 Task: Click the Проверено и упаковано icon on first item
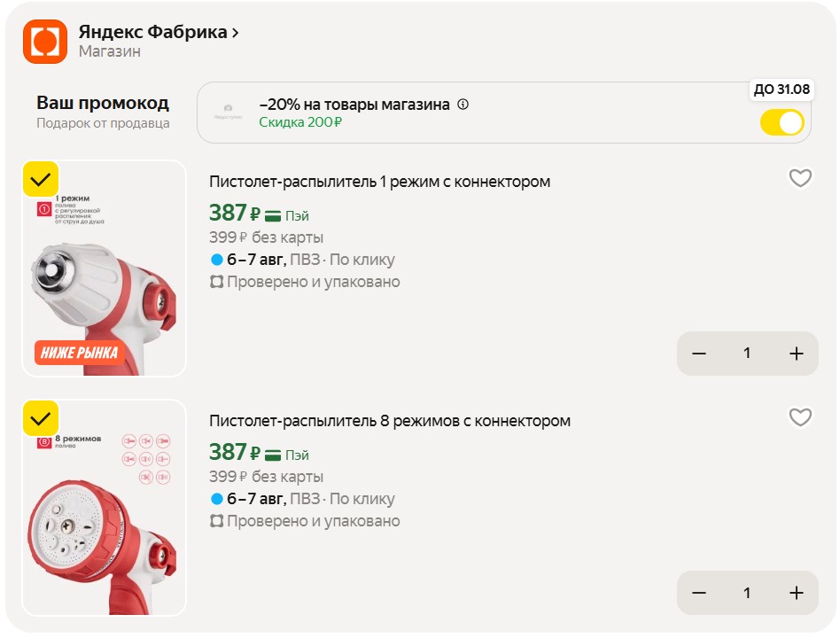[x=216, y=282]
